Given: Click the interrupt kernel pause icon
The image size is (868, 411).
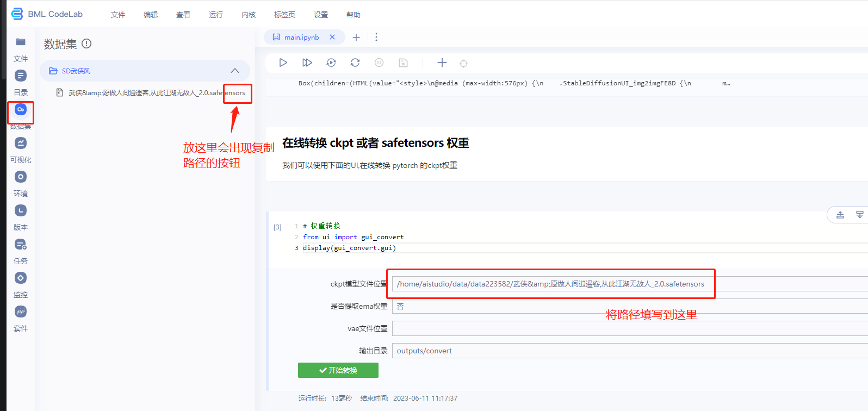Looking at the screenshot, I should (379, 63).
